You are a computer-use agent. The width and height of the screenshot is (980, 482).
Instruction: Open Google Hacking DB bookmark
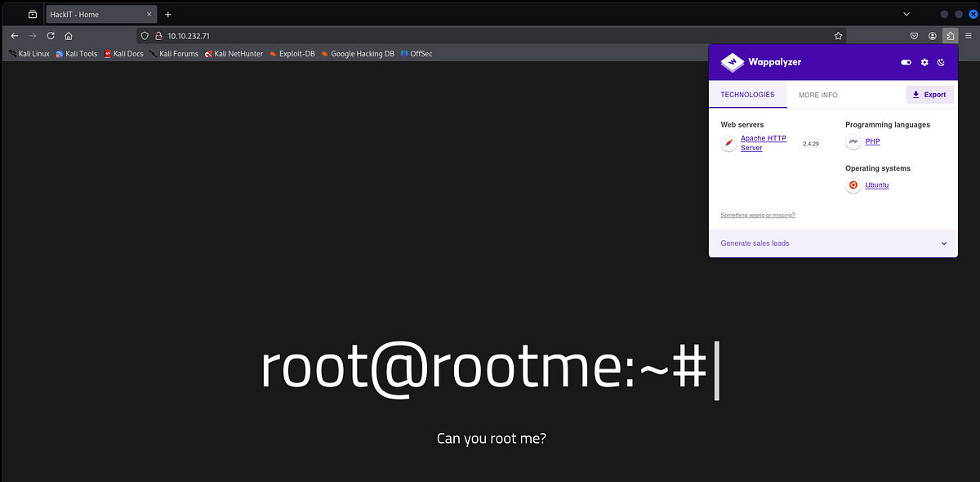[x=359, y=54]
